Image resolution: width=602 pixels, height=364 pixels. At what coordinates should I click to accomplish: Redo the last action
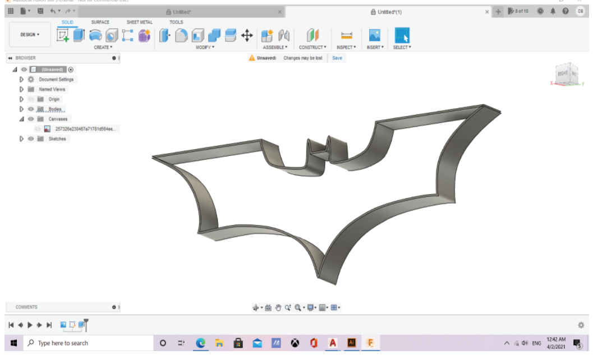(68, 11)
